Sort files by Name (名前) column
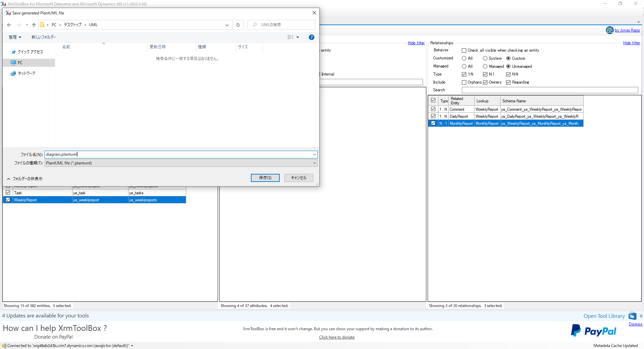This screenshot has width=644, height=349. click(x=104, y=47)
